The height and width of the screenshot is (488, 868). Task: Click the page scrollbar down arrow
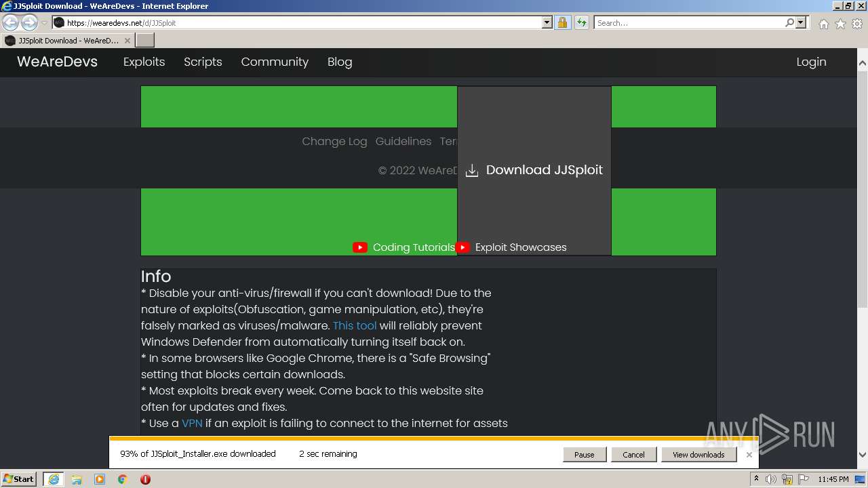click(863, 455)
